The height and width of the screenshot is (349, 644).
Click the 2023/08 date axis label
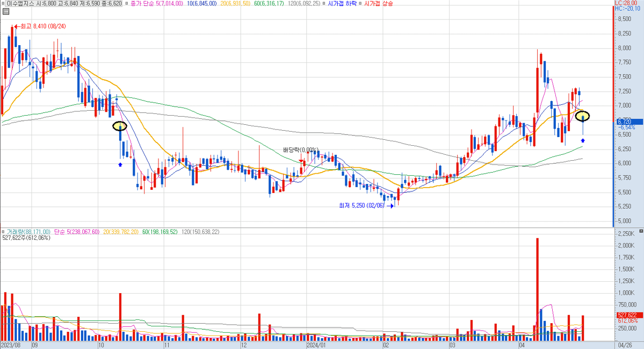pos(10,345)
